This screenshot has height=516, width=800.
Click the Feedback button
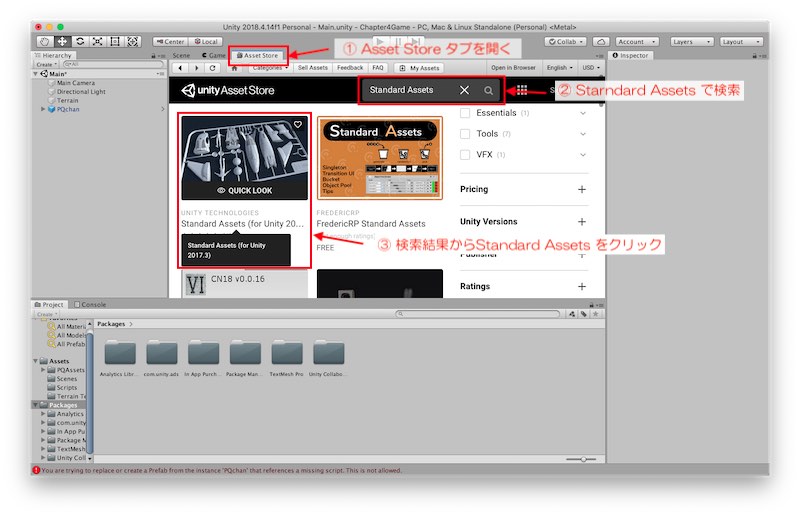pyautogui.click(x=350, y=68)
